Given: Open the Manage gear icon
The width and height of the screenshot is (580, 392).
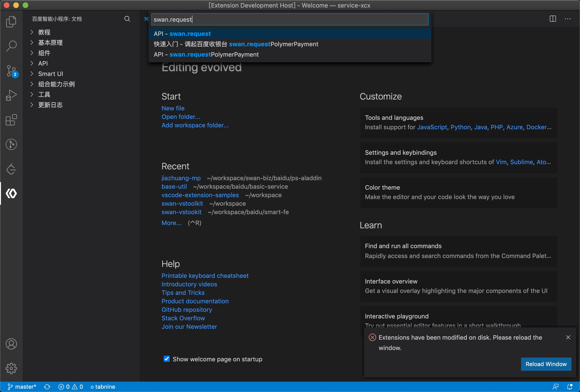Looking at the screenshot, I should (11, 368).
